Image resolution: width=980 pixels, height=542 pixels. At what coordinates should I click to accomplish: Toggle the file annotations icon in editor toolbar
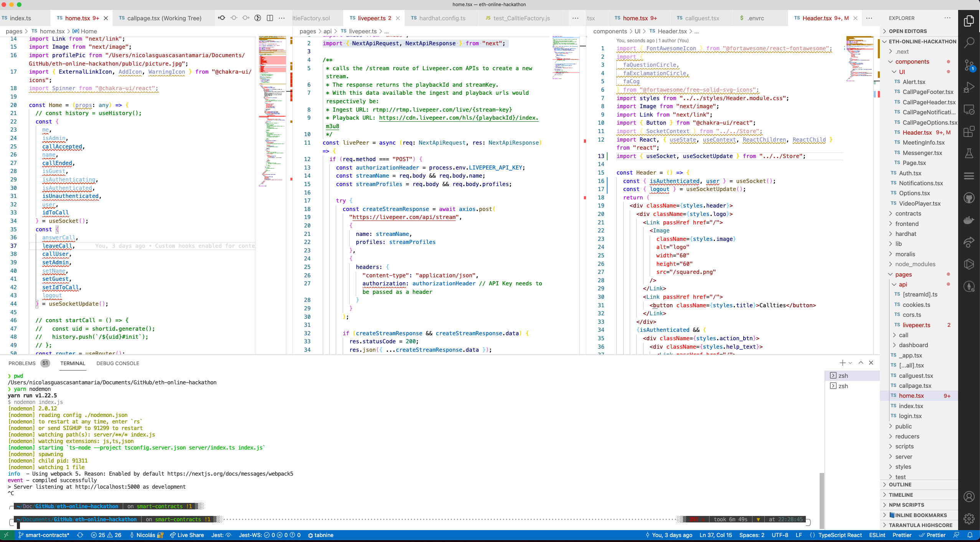tap(258, 18)
